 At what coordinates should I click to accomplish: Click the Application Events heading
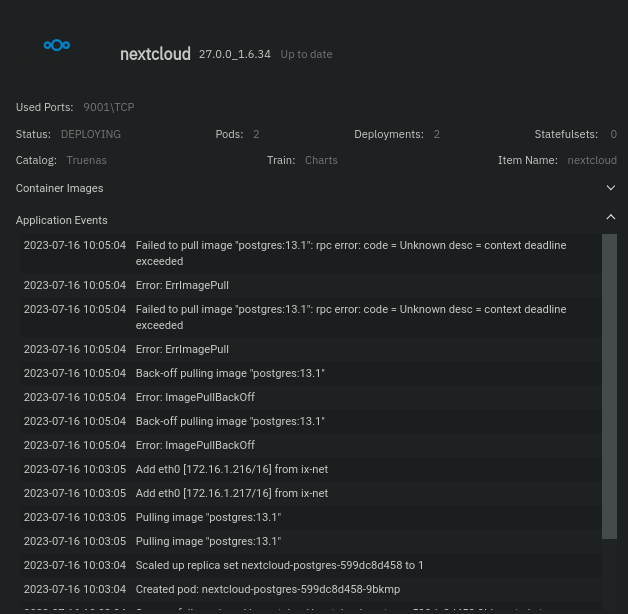61,220
